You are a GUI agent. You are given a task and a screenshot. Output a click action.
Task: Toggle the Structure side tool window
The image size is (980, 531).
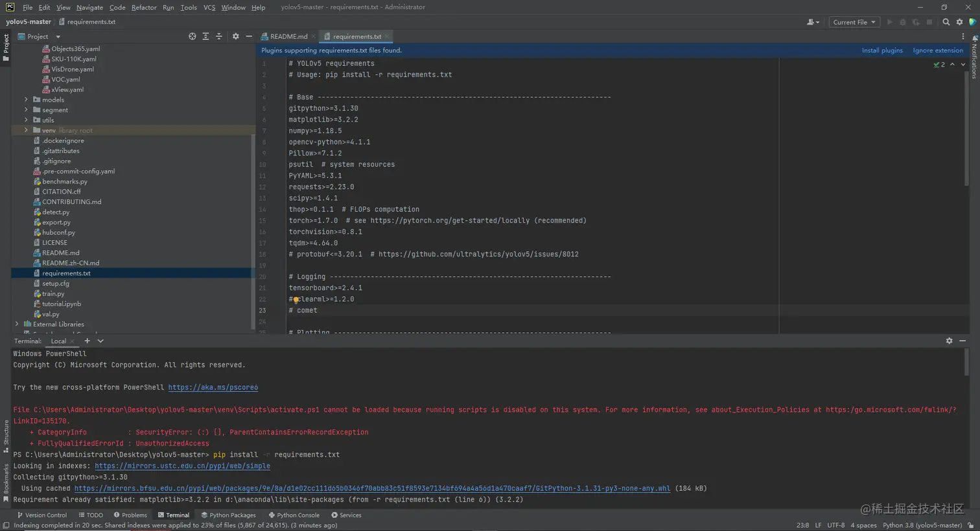click(6, 436)
